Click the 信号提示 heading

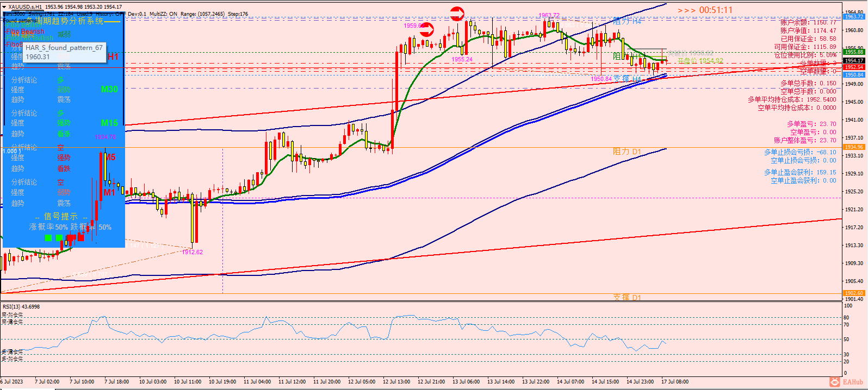pyautogui.click(x=61, y=216)
